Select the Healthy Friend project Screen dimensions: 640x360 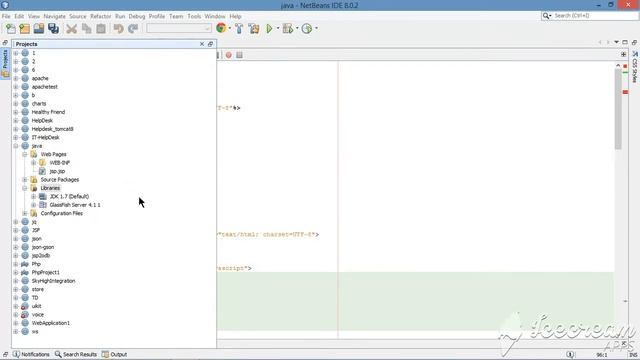[48, 112]
